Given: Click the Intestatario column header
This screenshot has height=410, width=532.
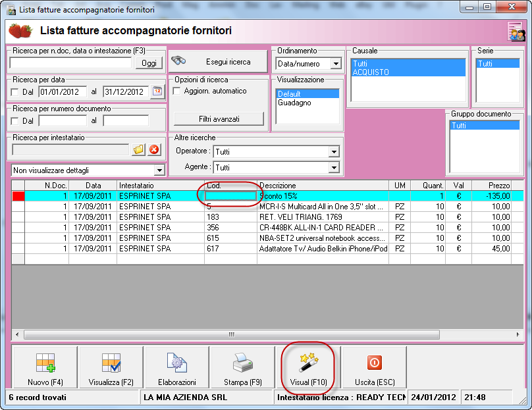Looking at the screenshot, I should point(161,186).
